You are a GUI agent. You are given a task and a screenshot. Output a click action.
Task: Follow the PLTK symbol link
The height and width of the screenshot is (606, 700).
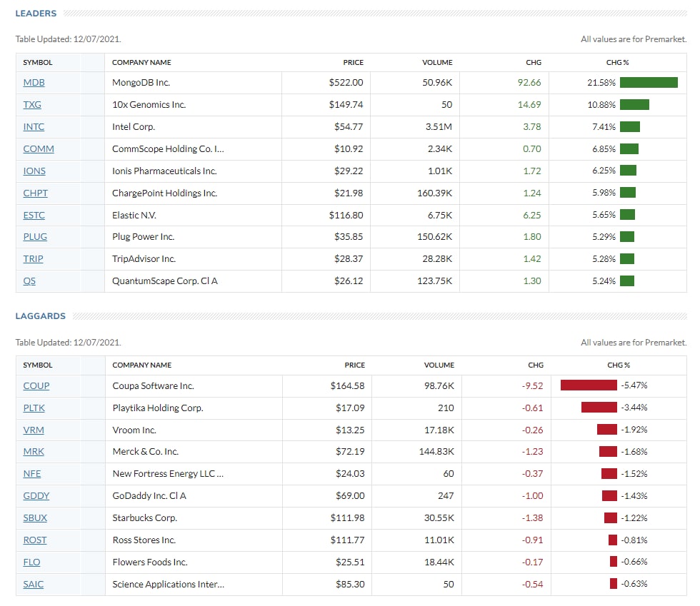click(34, 408)
